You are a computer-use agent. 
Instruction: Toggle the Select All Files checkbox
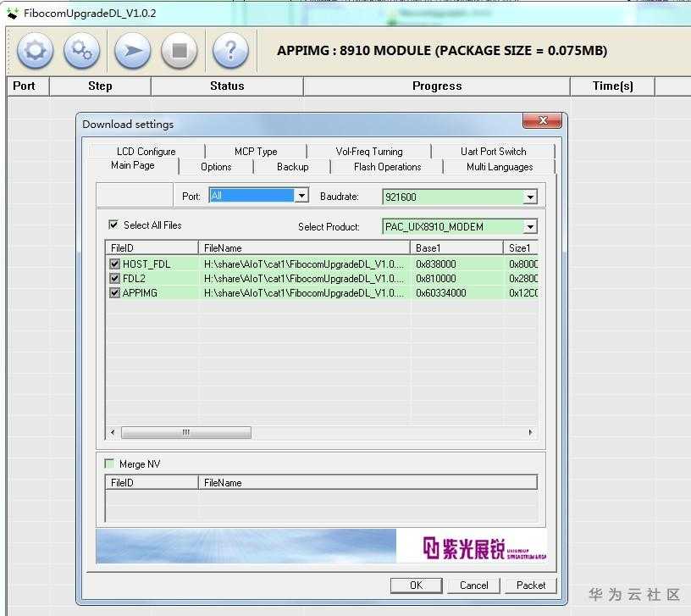tap(113, 225)
